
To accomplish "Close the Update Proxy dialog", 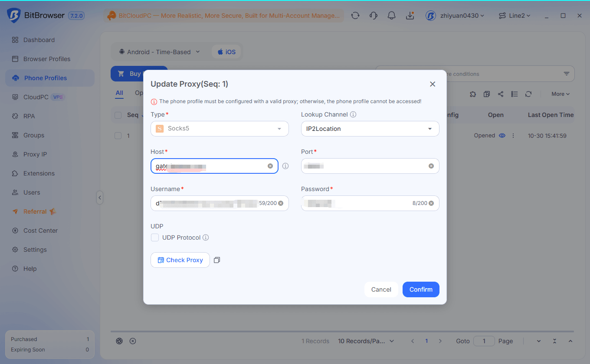I will pyautogui.click(x=433, y=84).
